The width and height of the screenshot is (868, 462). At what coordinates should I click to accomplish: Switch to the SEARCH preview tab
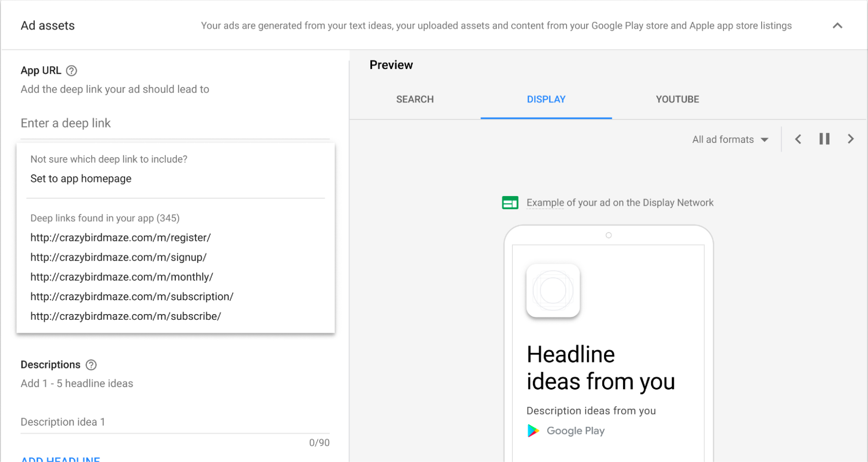pos(414,99)
